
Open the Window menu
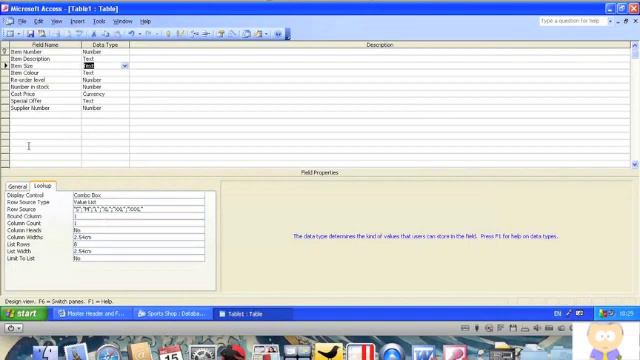tap(122, 21)
